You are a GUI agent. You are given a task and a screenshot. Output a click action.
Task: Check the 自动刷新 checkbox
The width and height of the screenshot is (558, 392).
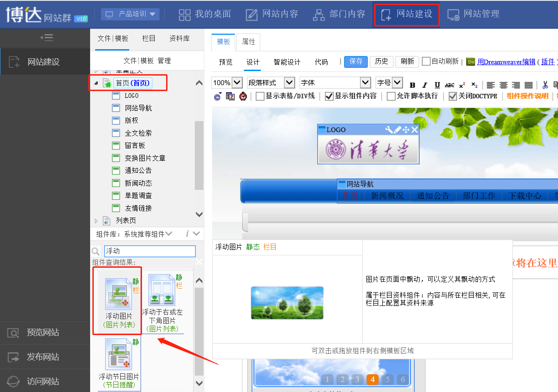coord(426,61)
